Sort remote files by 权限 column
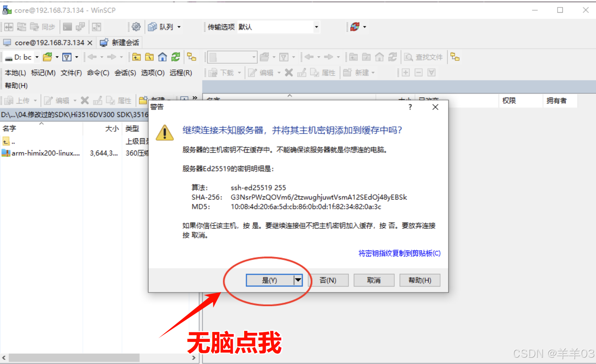596x364 pixels. point(520,101)
